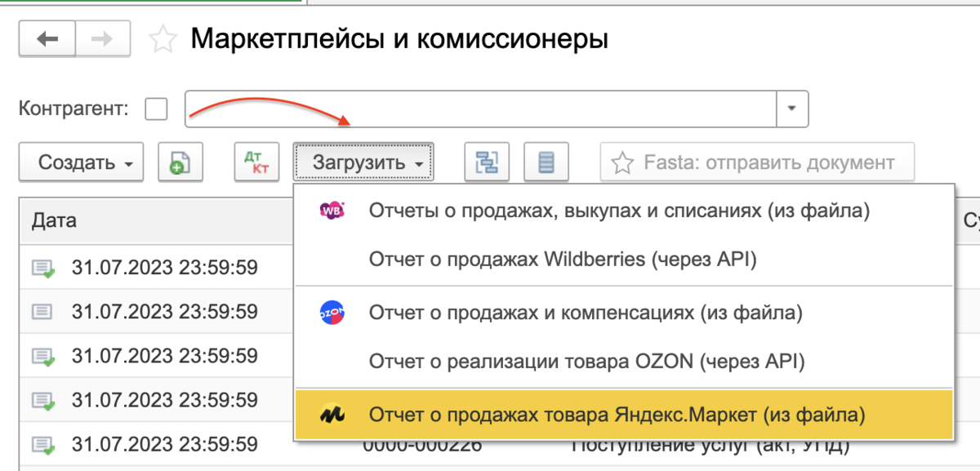Image resolution: width=980 pixels, height=471 pixels.
Task: Choose Отчет о продажах Wildberries (через API)
Action: (x=624, y=260)
